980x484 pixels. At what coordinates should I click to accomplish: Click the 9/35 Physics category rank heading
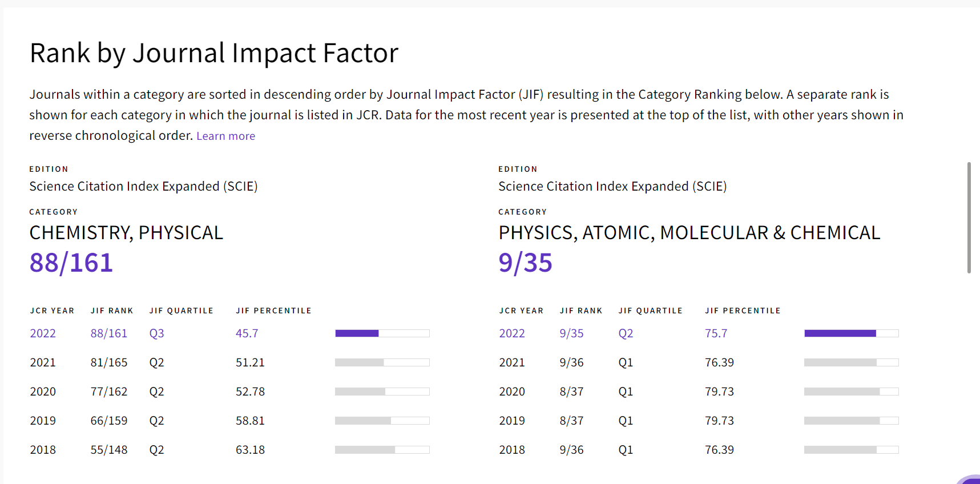(x=525, y=263)
